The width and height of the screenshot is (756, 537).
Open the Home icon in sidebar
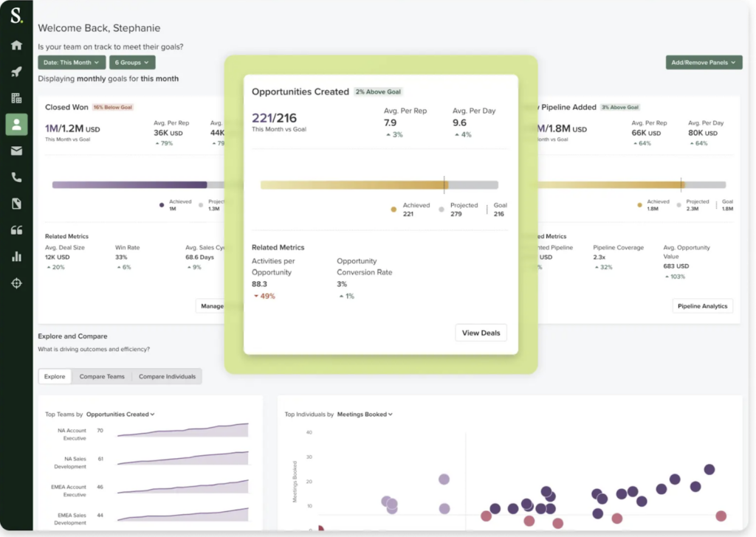[x=16, y=45]
